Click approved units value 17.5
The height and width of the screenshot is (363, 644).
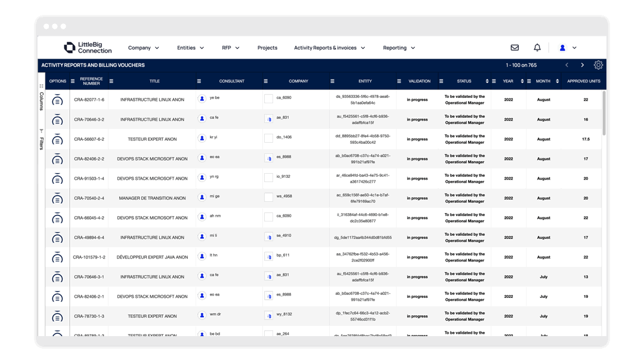click(x=586, y=139)
